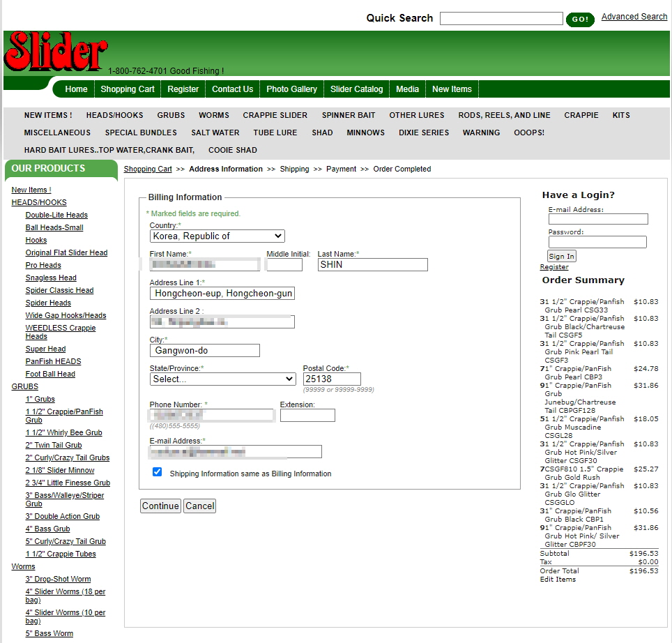Focus the Postal Code field
This screenshot has width=672, height=643.
(x=332, y=379)
